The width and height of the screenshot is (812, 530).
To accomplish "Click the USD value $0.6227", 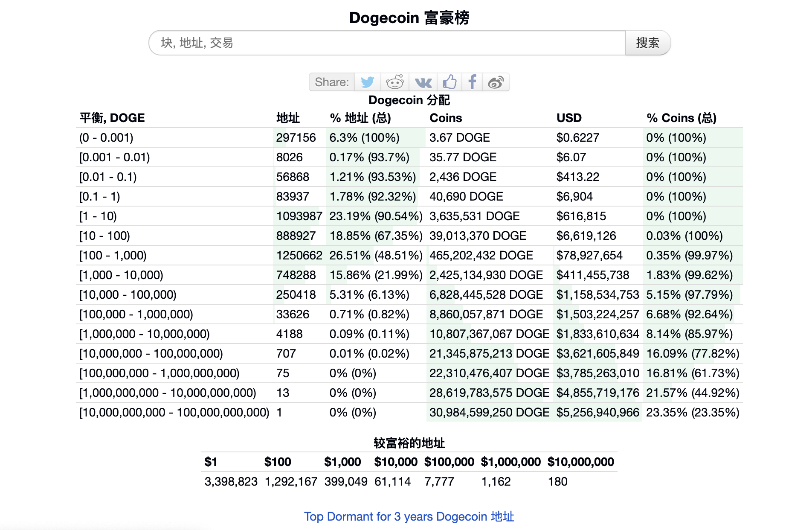I will coord(577,137).
